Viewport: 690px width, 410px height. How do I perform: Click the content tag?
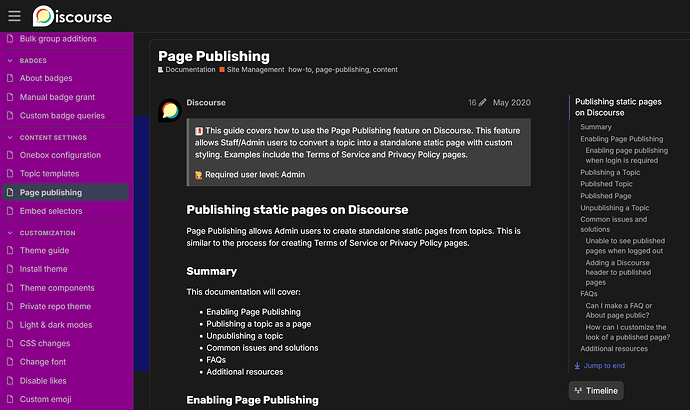pyautogui.click(x=385, y=70)
